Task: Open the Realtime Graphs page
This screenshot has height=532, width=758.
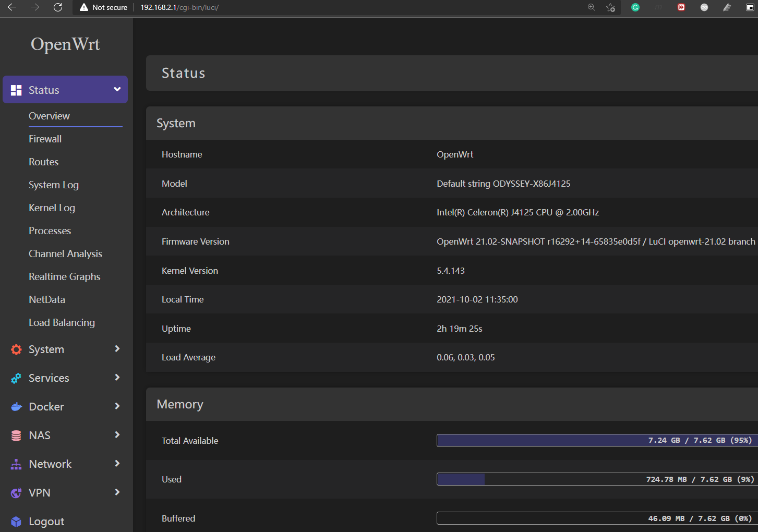Action: [64, 276]
